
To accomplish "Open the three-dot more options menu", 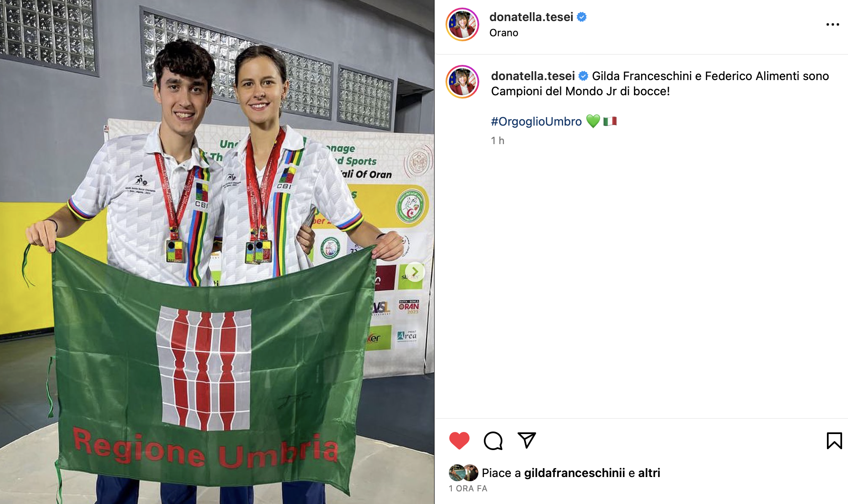I will click(x=832, y=24).
